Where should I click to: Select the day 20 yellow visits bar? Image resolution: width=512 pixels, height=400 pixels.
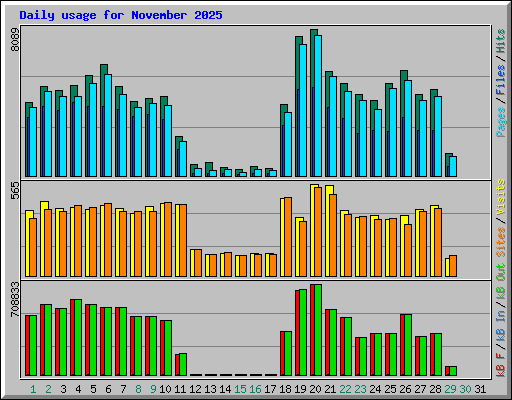(312, 231)
